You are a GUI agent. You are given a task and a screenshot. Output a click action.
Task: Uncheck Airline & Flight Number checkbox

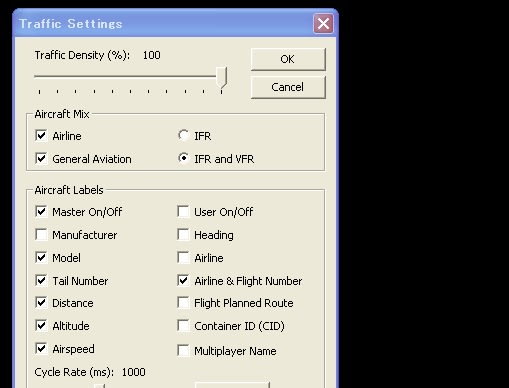pos(183,280)
